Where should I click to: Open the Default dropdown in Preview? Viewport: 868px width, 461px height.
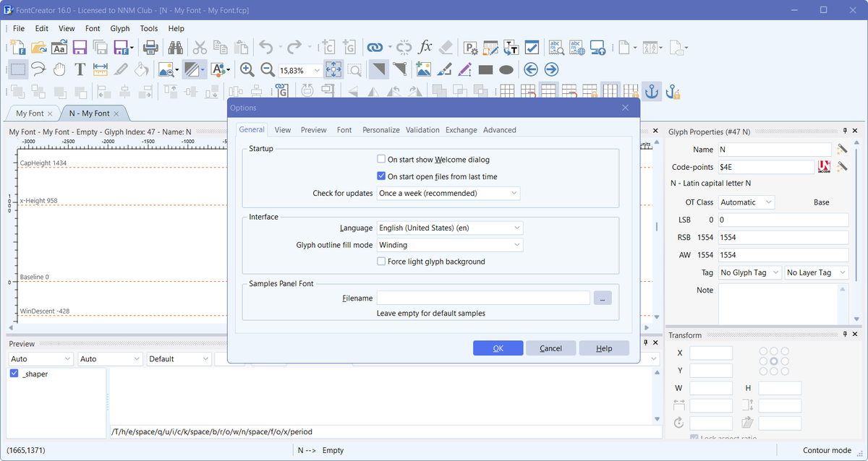179,358
